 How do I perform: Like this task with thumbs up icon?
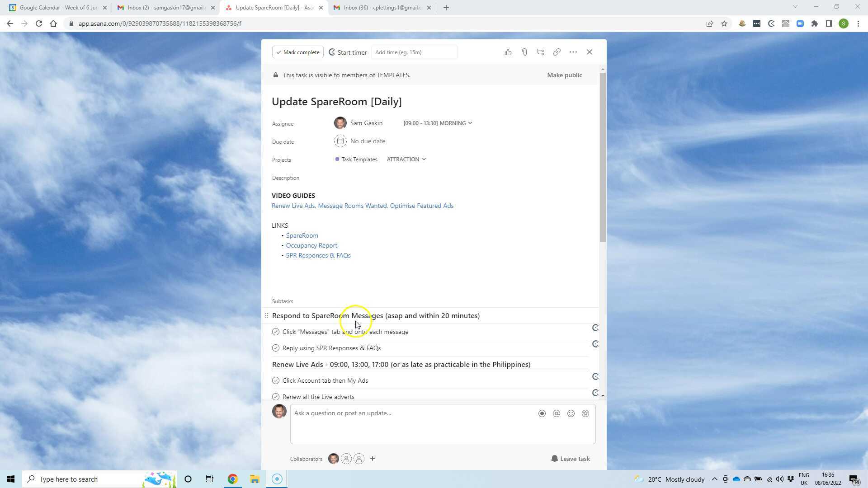click(x=508, y=52)
